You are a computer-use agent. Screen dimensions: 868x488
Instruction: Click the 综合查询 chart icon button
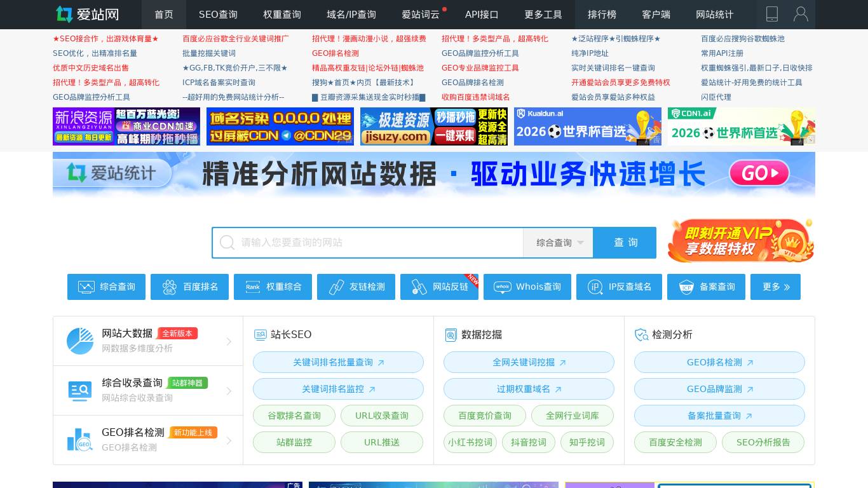86,287
